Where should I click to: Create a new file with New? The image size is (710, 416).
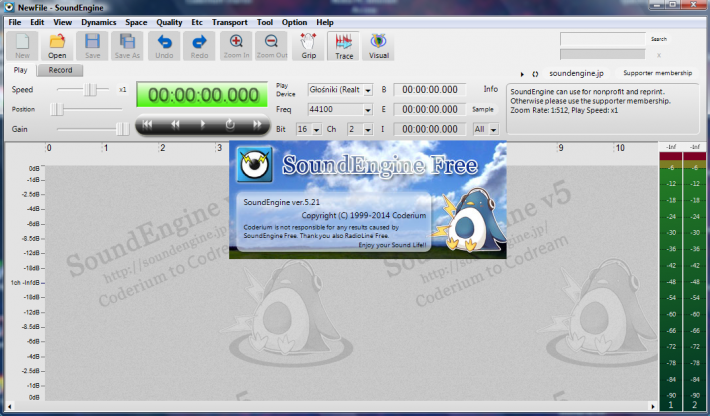pyautogui.click(x=22, y=46)
